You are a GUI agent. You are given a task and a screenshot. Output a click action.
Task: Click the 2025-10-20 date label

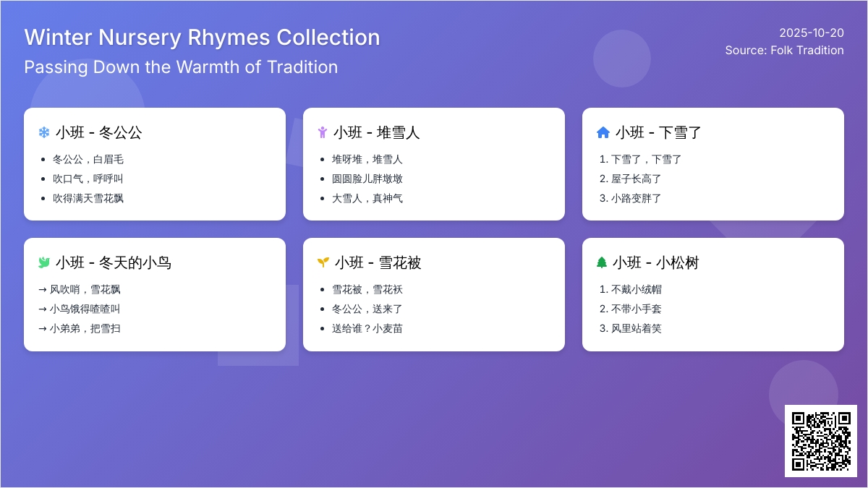811,33
